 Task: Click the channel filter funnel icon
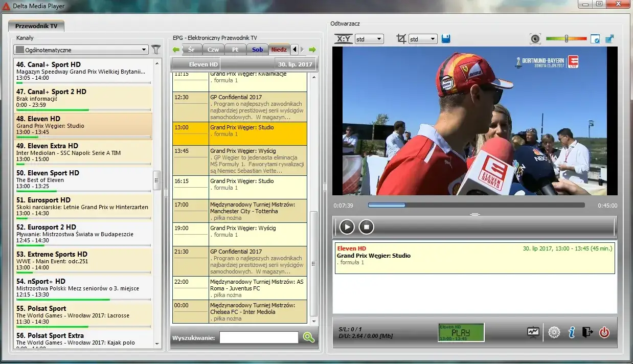(156, 50)
